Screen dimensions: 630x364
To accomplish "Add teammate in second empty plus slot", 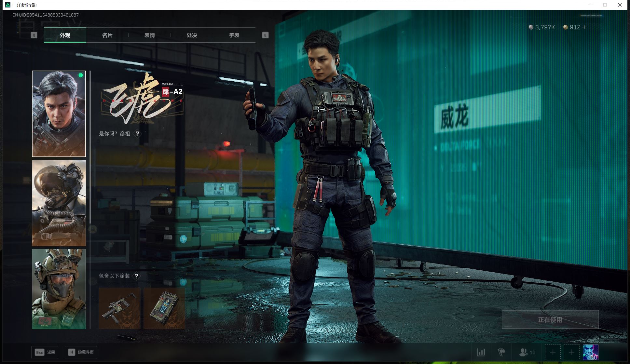I will (x=571, y=352).
